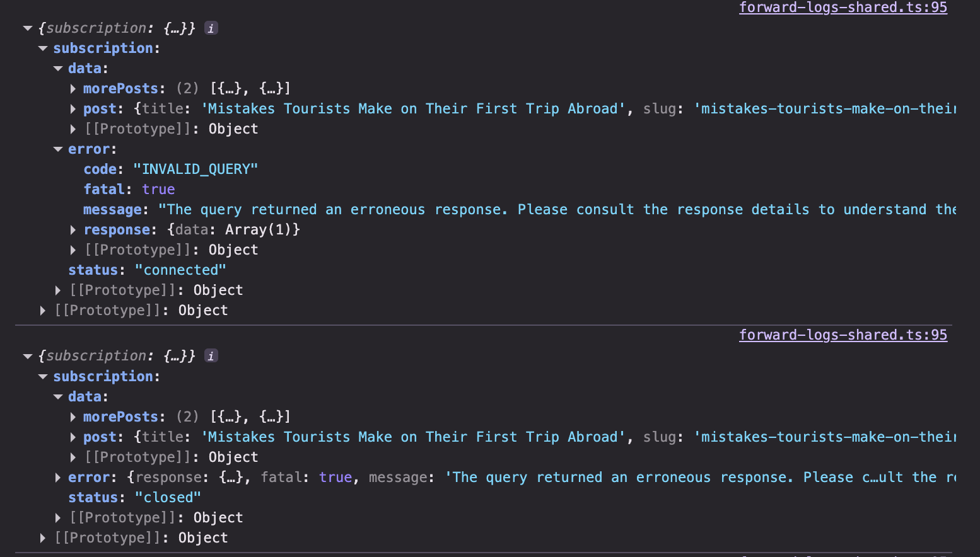Expand morePosts array in the first log
980x557 pixels.
[x=73, y=89]
